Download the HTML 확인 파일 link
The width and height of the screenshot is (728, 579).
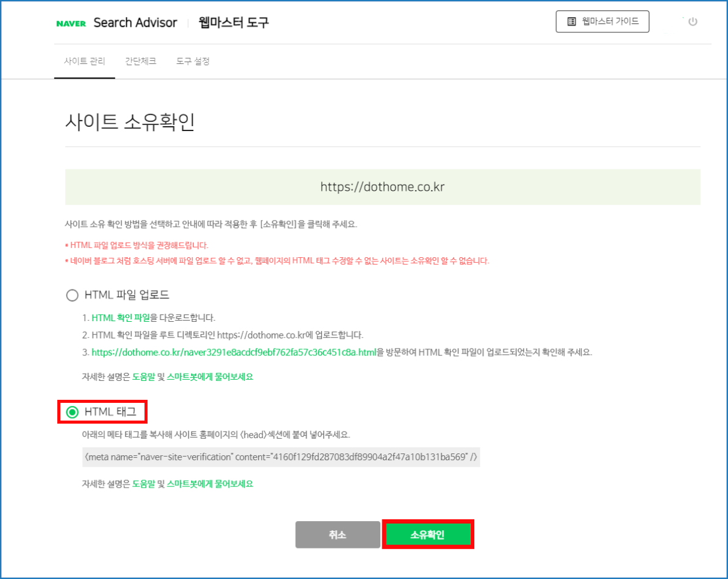pyautogui.click(x=121, y=318)
